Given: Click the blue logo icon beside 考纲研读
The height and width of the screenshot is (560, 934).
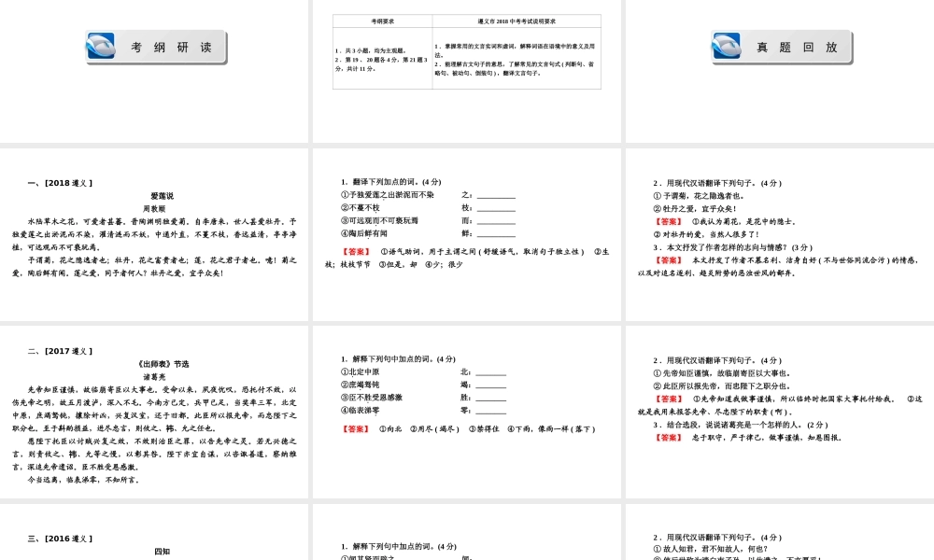Looking at the screenshot, I should [101, 47].
